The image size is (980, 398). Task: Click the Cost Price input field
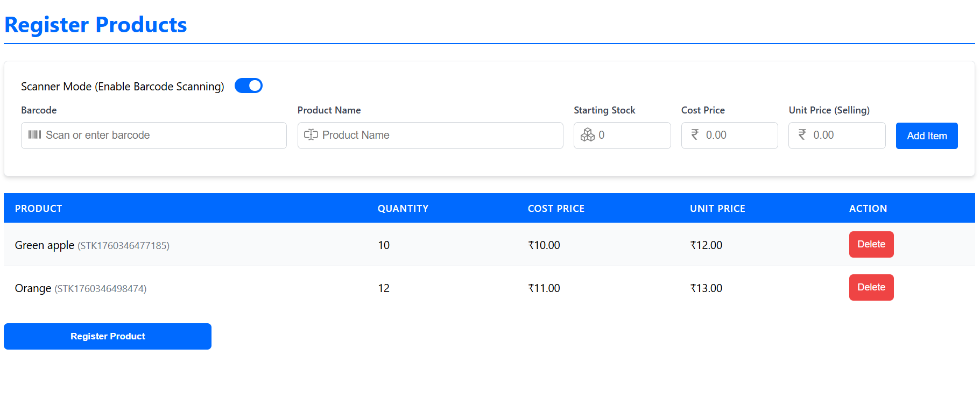tap(737, 136)
